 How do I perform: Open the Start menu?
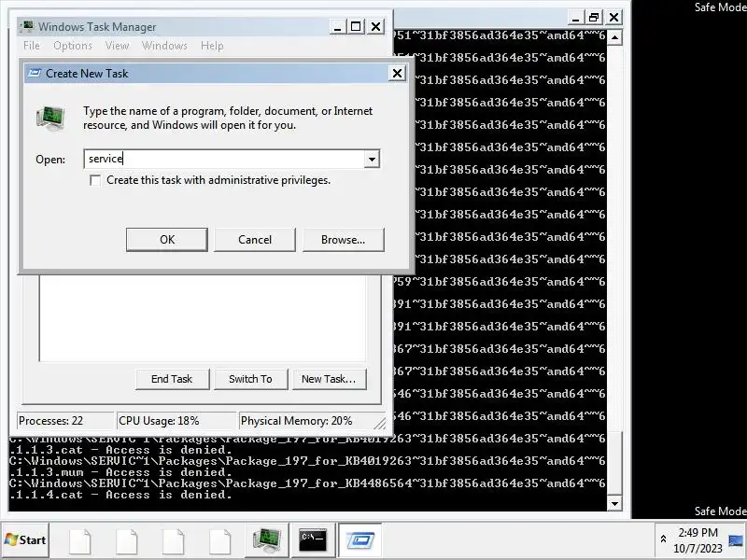(x=25, y=540)
